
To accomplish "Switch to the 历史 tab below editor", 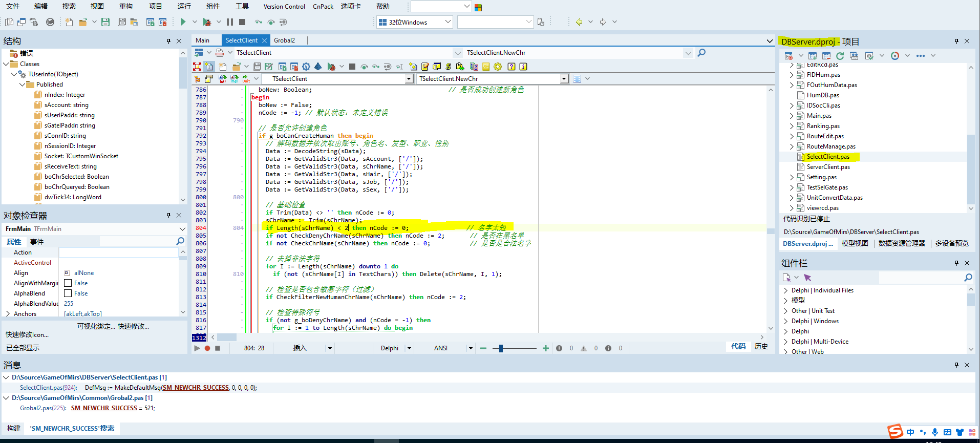I will tap(761, 347).
